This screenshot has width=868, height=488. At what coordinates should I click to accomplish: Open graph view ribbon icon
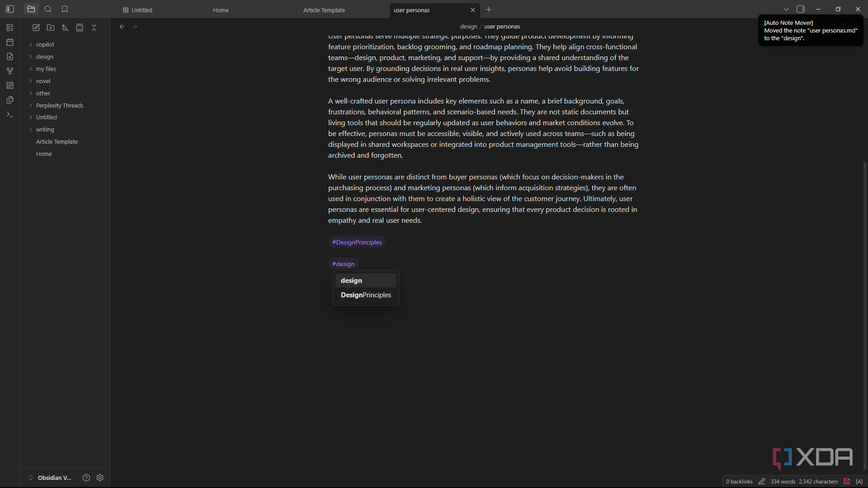[10, 71]
